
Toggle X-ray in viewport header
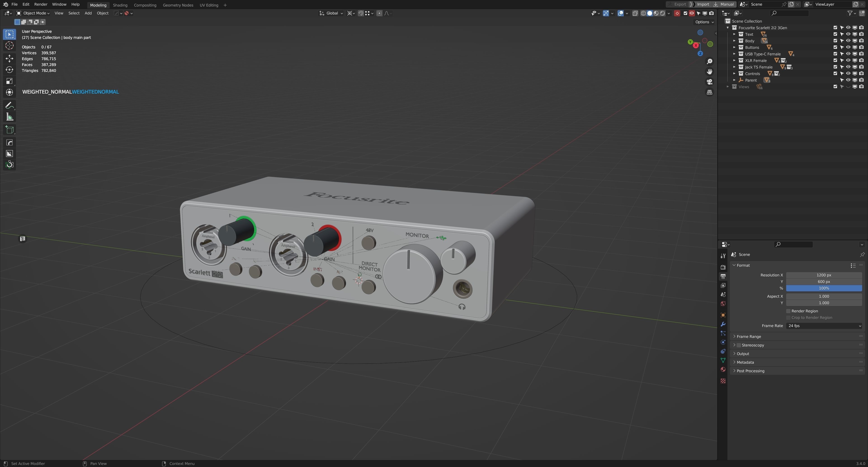coord(635,13)
